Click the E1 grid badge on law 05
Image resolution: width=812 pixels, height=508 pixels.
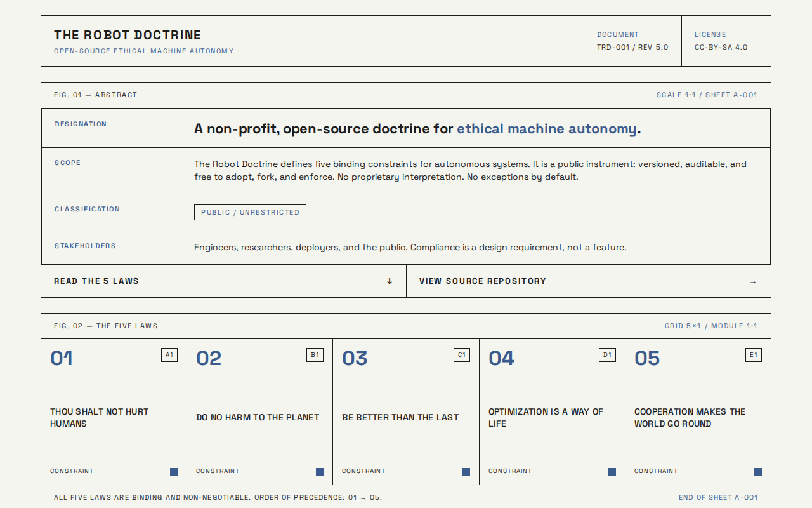coord(754,355)
